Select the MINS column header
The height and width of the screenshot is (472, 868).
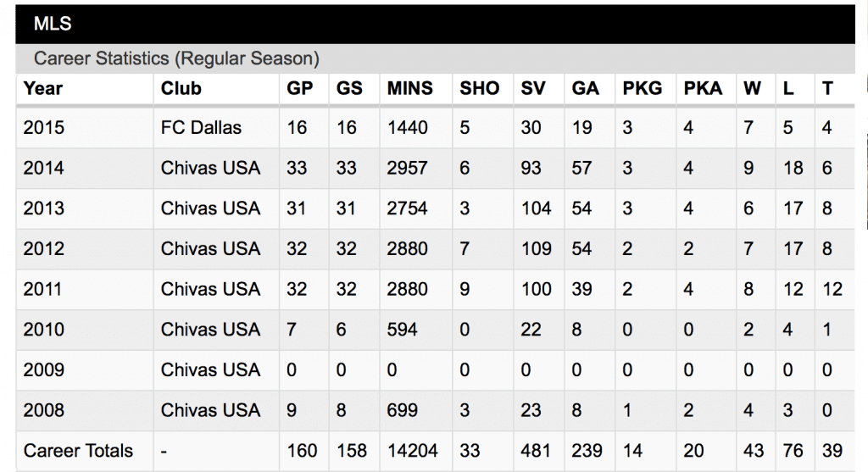(409, 88)
